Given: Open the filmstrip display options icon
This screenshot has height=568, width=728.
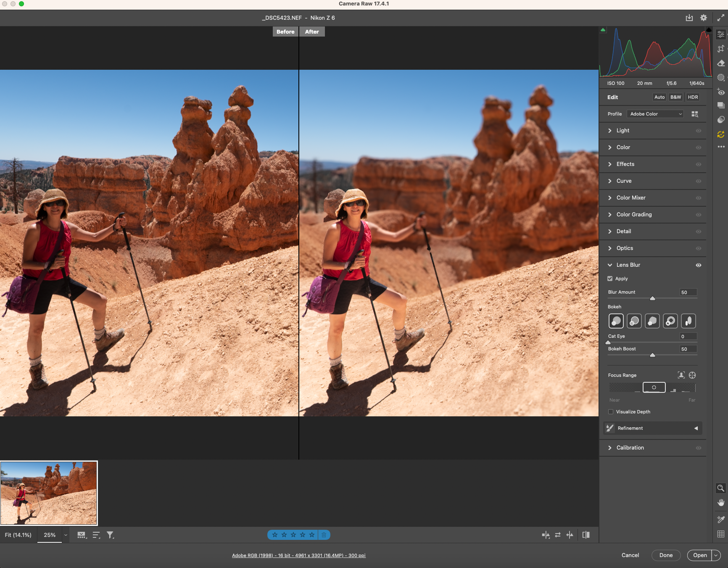Looking at the screenshot, I should pyautogui.click(x=82, y=535).
